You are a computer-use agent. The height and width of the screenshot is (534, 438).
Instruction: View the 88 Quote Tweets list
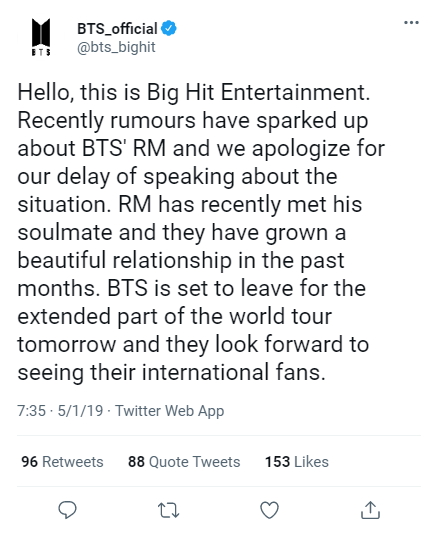tap(184, 462)
